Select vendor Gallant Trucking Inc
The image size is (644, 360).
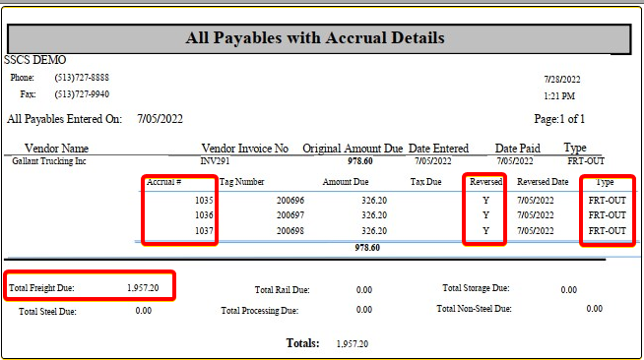49,161
